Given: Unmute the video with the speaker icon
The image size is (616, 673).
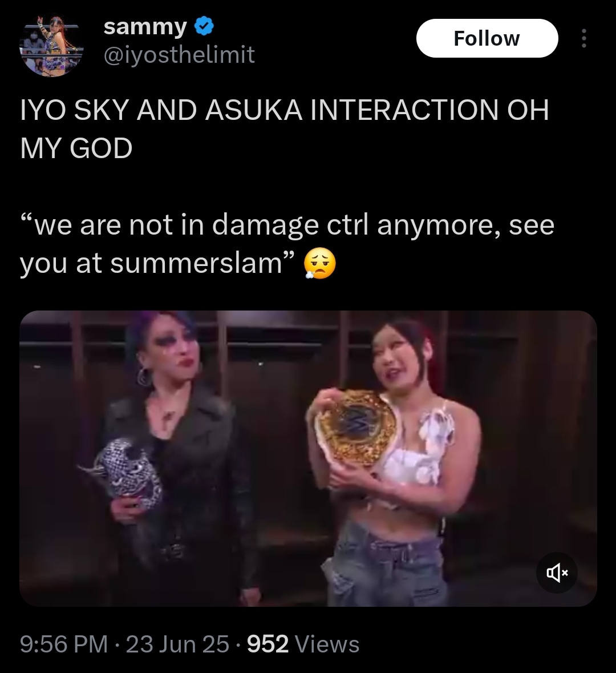Looking at the screenshot, I should [557, 573].
